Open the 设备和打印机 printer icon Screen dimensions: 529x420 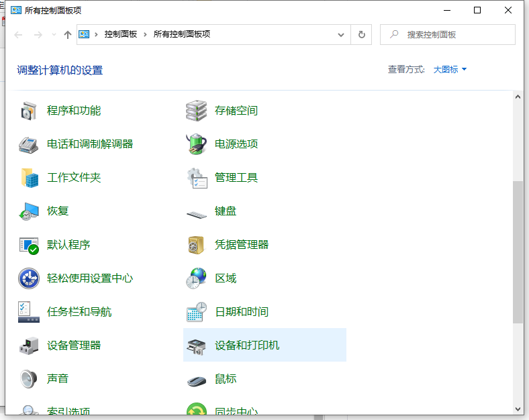[x=196, y=346]
